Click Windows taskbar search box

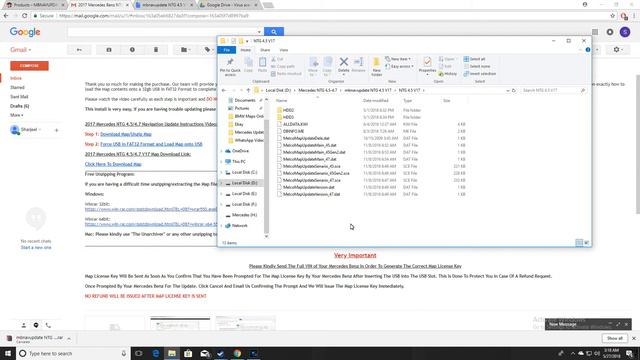click(74, 353)
